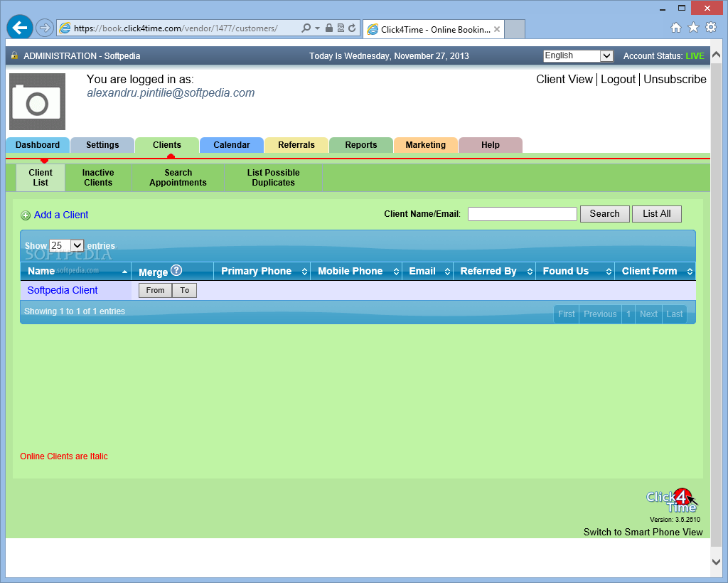Click the Merge help question mark icon

[x=176, y=270]
